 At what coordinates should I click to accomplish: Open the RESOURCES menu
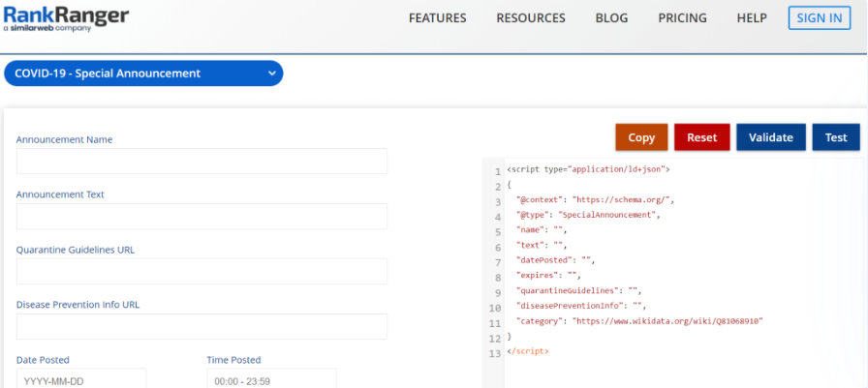point(530,18)
